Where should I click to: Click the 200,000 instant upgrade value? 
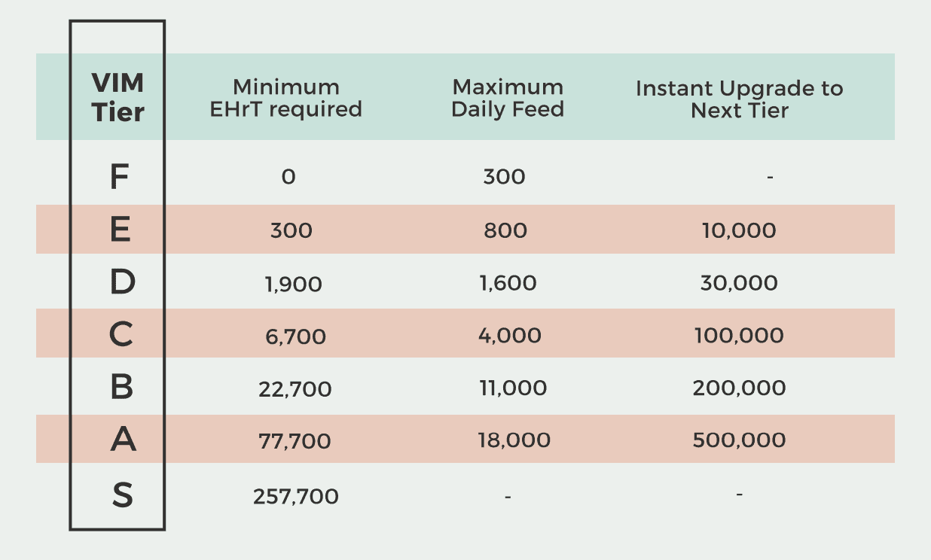739,388
